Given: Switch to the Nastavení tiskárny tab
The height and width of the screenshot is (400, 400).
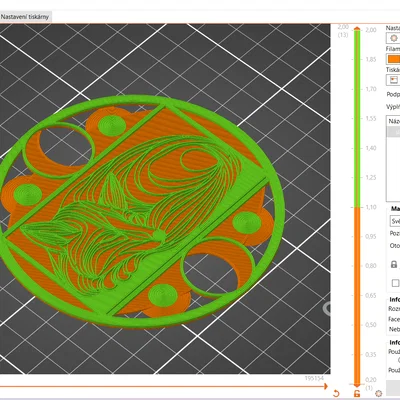Looking at the screenshot, I should [25, 17].
